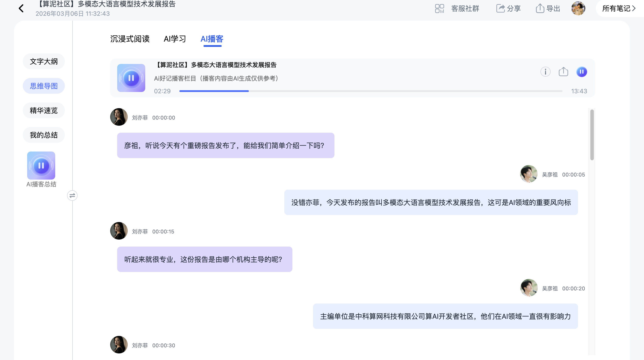Click timestamp 00:00:15 beside 刘亦菲

(x=163, y=231)
